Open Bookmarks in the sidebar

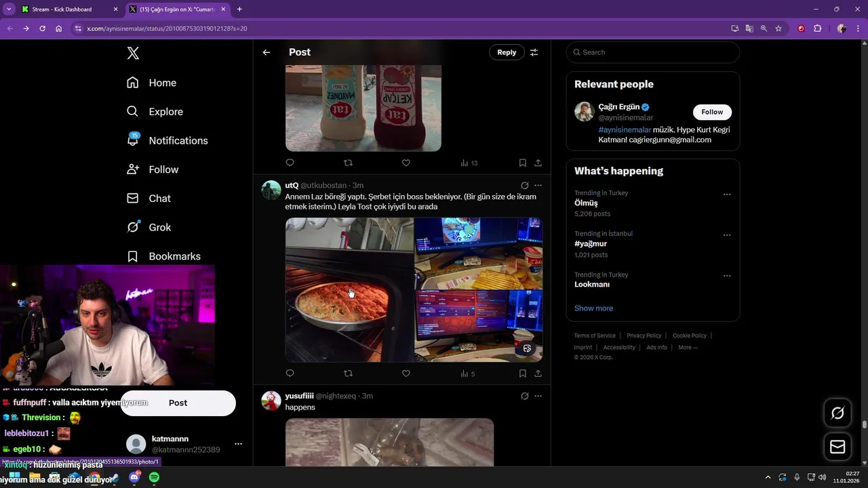pyautogui.click(x=164, y=256)
